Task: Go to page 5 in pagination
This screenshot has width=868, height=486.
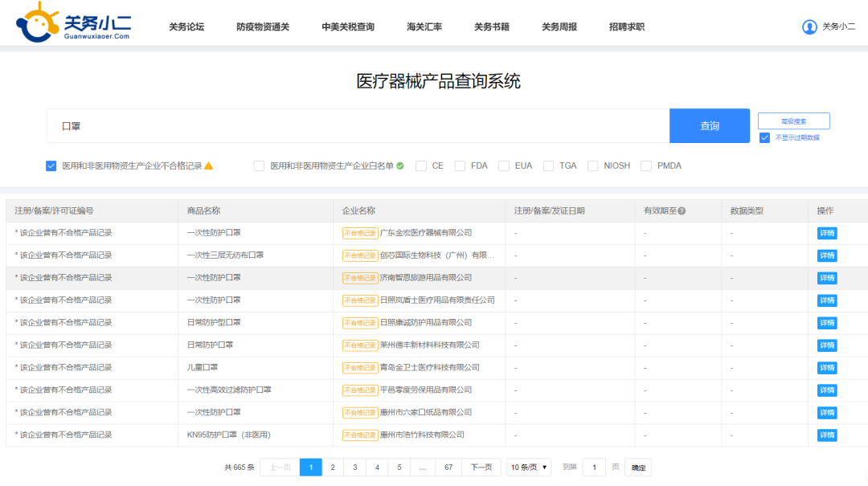Action: pos(399,468)
